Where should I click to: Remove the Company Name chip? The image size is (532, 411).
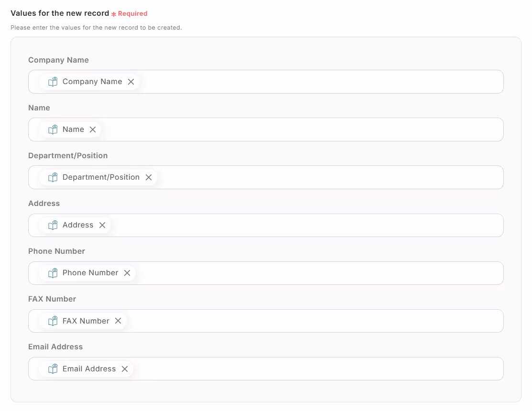(131, 82)
